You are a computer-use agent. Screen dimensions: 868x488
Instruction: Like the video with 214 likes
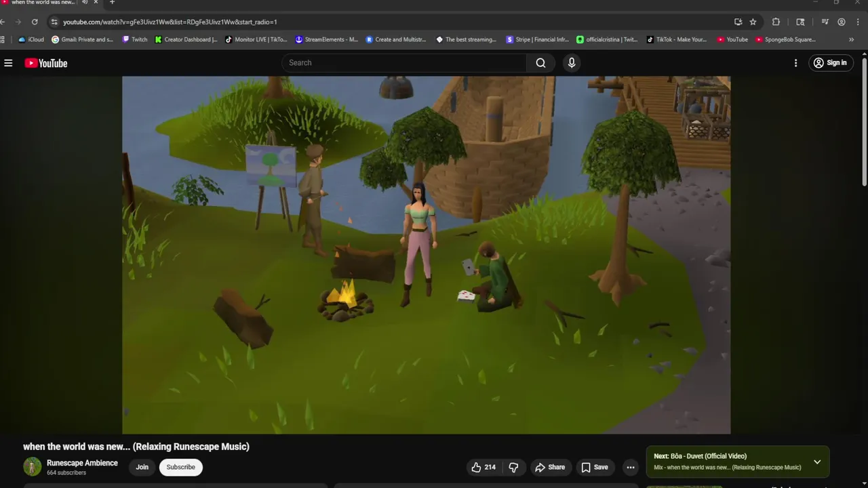[x=484, y=467]
